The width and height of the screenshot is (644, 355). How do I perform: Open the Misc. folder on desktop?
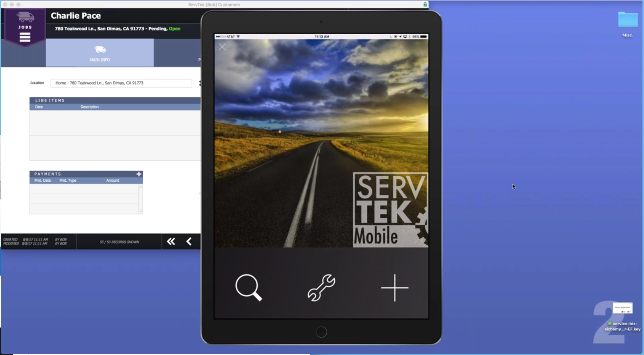point(628,24)
